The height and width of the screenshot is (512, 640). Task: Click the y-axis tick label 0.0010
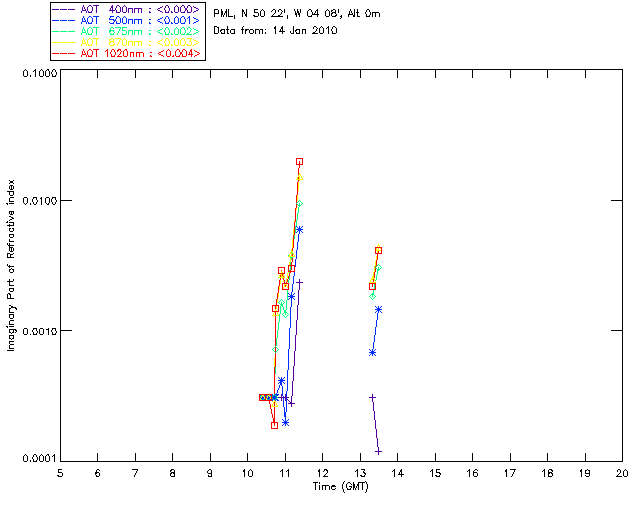(x=40, y=331)
